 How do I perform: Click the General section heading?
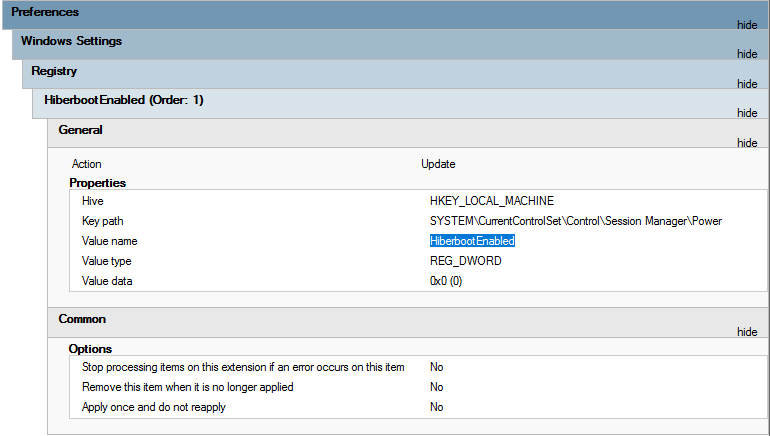pyautogui.click(x=81, y=130)
